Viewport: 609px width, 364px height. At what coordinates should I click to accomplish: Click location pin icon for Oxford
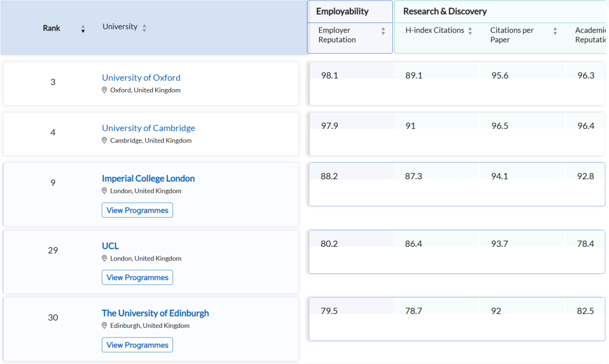pyautogui.click(x=104, y=90)
